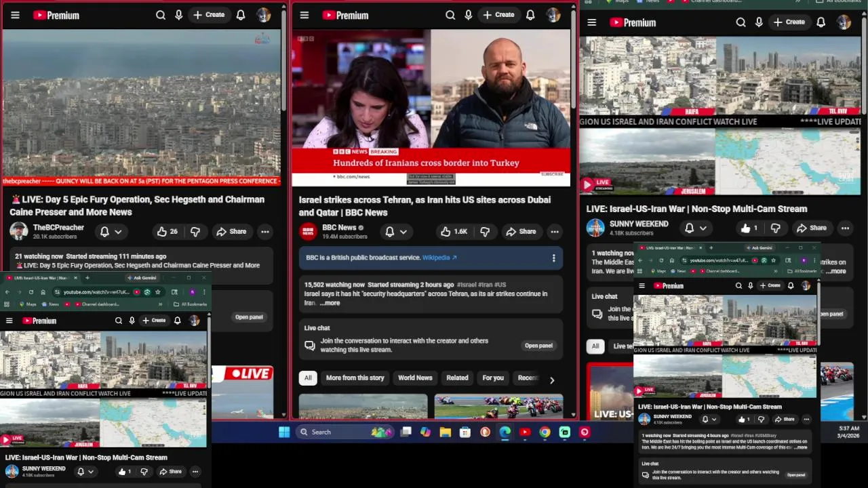The height and width of the screenshot is (488, 868).
Task: Open more actions in SUNNY WEEKEND top window
Action: click(845, 228)
